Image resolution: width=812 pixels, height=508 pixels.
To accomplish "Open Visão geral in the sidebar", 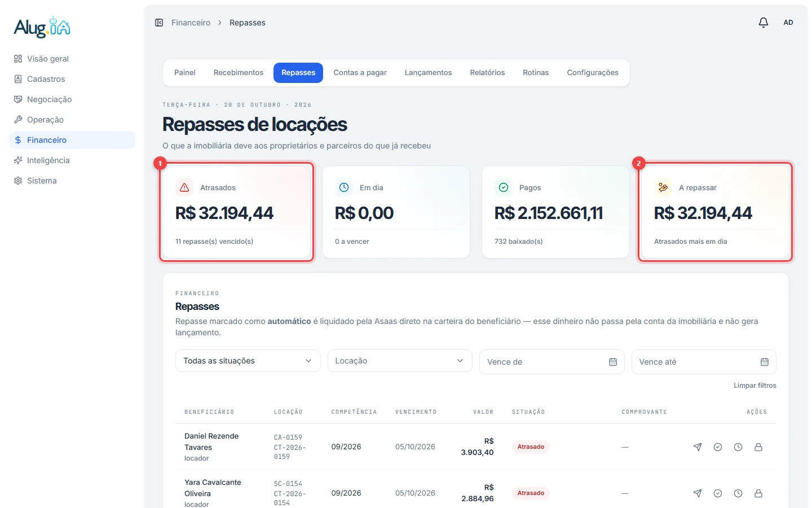I will pyautogui.click(x=72, y=59).
